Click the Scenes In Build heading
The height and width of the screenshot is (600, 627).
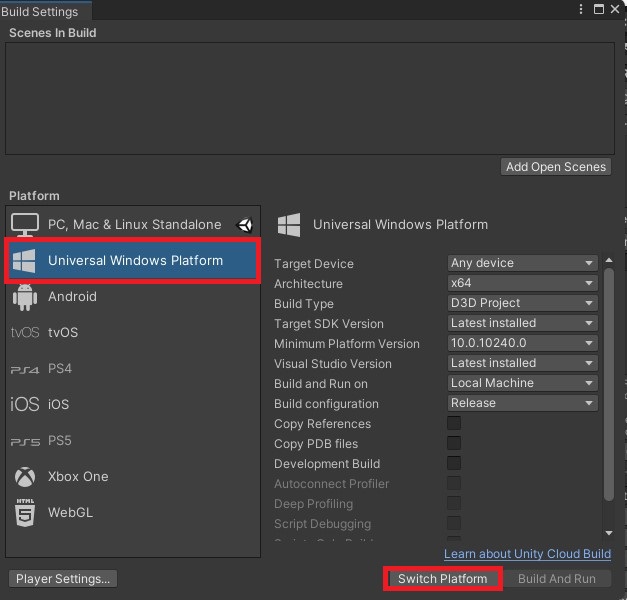53,33
